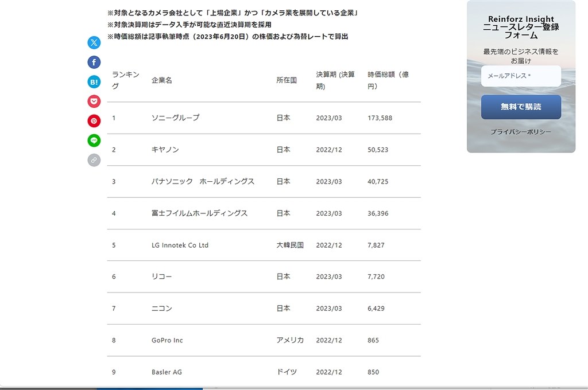Click パナソニック ホールディングス in the table
Image resolution: width=588 pixels, height=390 pixels.
(203, 181)
